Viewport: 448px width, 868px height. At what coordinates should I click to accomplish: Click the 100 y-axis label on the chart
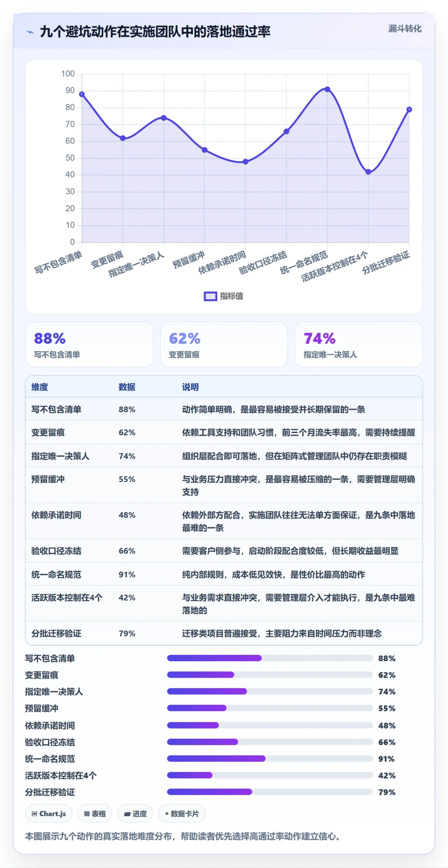(x=68, y=74)
